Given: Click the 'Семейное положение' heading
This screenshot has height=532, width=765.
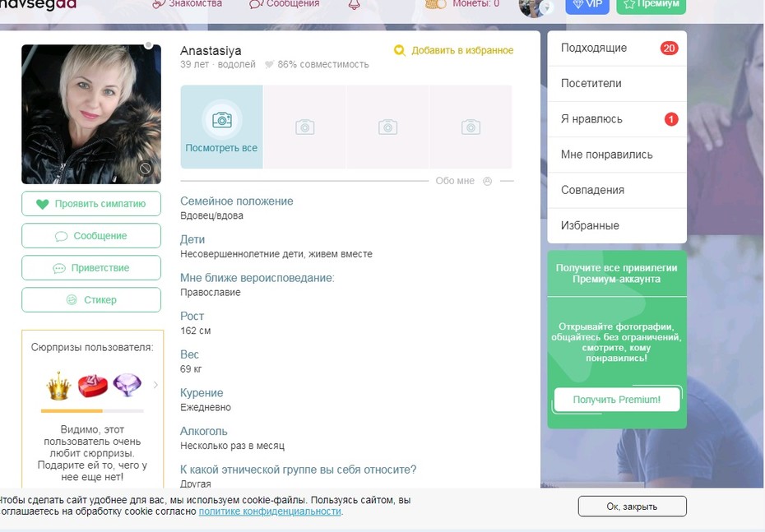Looking at the screenshot, I should [x=237, y=201].
